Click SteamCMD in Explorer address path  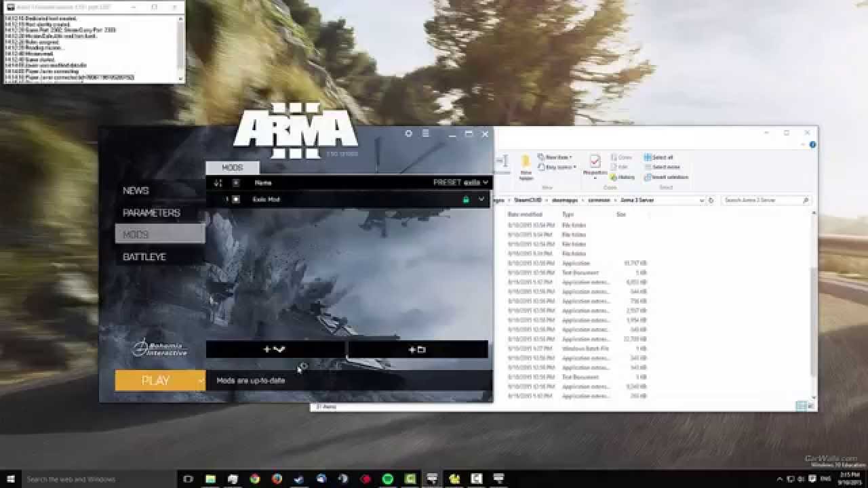tap(526, 201)
